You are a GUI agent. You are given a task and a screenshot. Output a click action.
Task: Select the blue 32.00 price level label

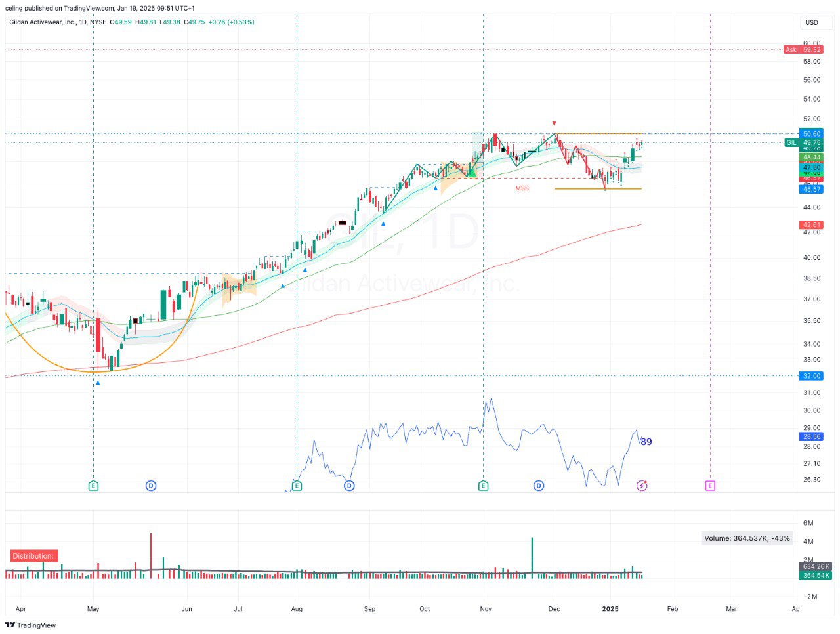tap(812, 376)
